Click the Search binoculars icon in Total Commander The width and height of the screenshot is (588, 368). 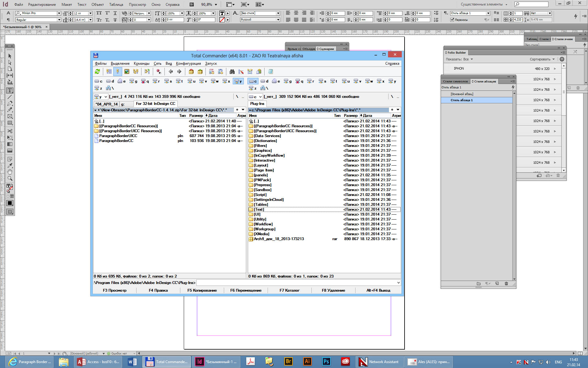[x=232, y=71]
